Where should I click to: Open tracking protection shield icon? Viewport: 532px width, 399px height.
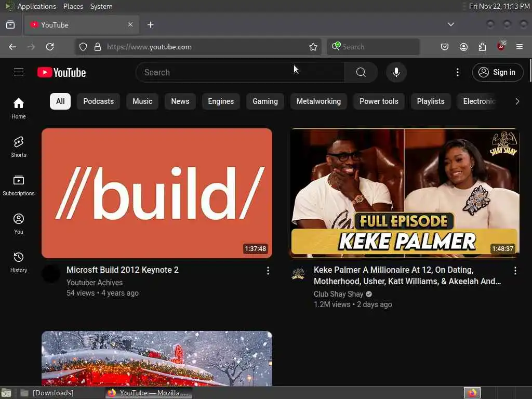coord(83,47)
